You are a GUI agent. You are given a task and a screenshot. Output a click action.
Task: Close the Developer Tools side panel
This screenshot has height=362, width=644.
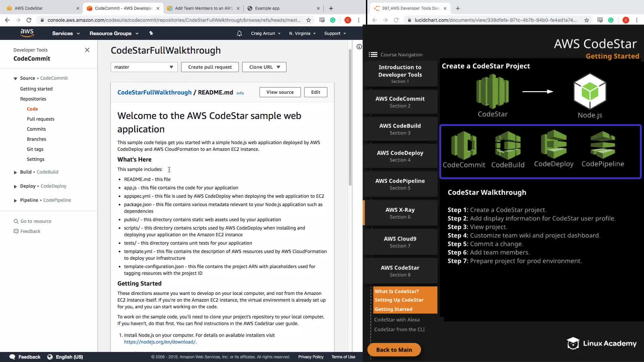tap(87, 50)
